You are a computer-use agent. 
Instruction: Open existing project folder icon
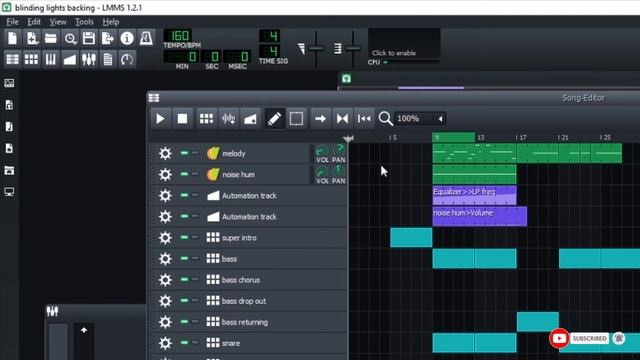click(x=51, y=38)
